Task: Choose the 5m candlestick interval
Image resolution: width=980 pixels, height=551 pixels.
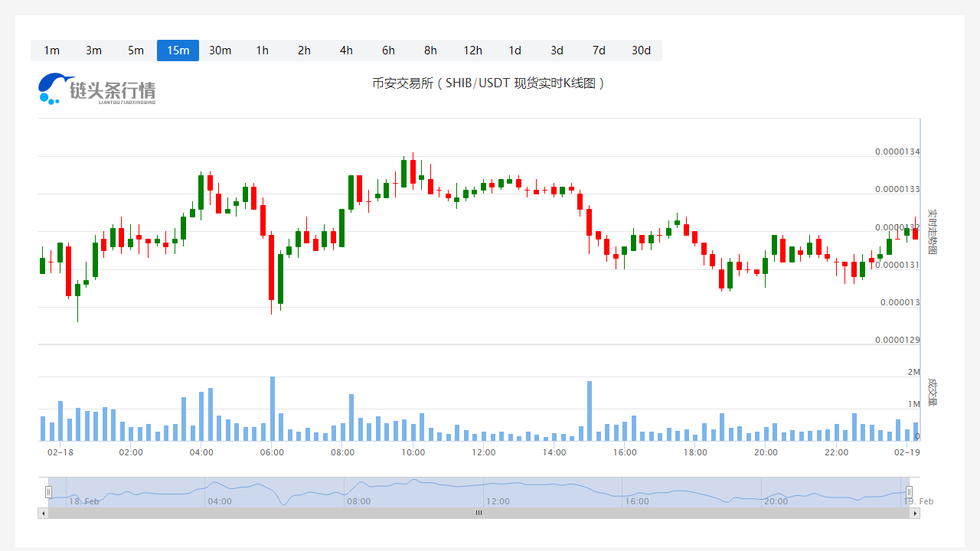Action: click(136, 51)
